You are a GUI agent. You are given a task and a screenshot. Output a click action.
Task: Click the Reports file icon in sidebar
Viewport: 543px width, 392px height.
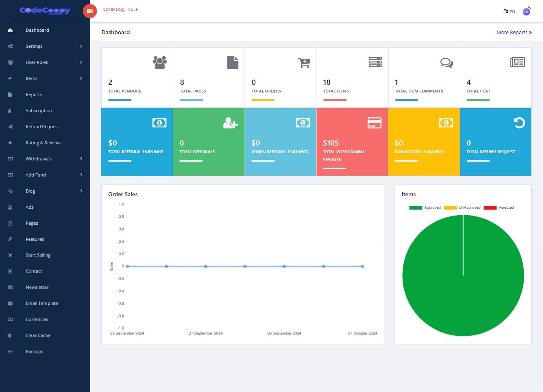coord(10,94)
